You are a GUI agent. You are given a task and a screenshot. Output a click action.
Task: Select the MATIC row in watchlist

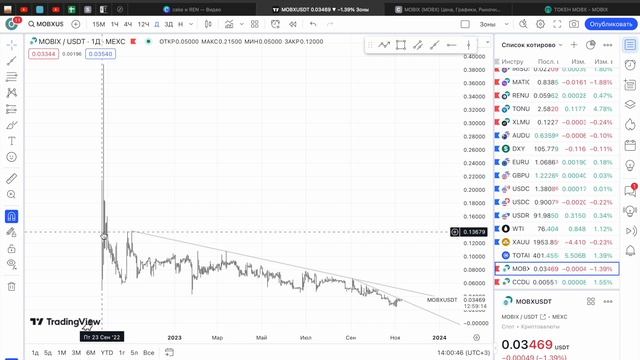pyautogui.click(x=557, y=82)
